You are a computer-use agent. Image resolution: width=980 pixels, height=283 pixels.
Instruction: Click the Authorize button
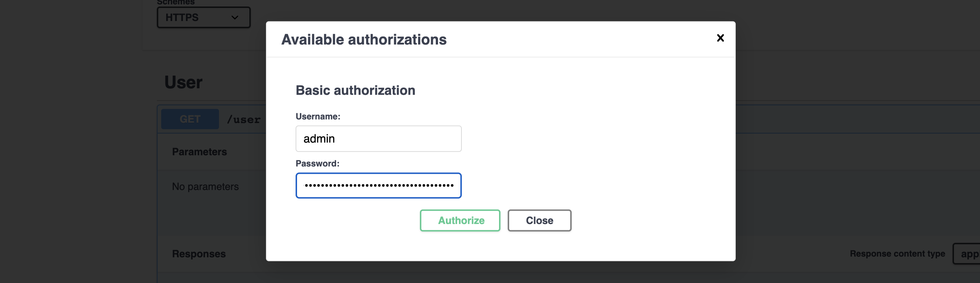click(460, 220)
